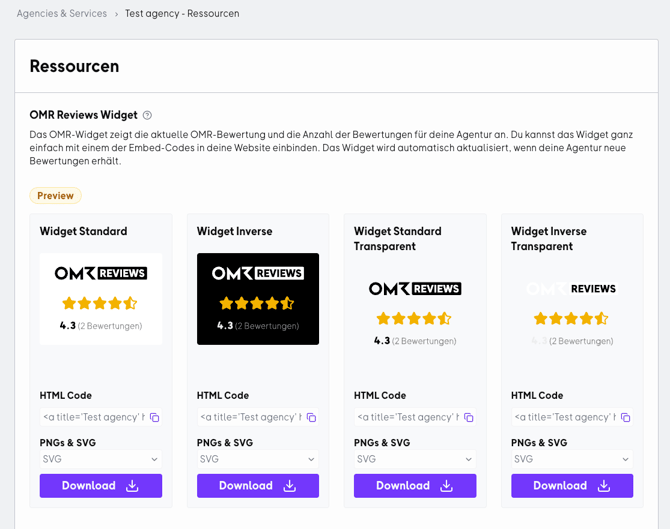Open SVG format dropdown under Widget Inverse
The image size is (670, 529).
(x=257, y=459)
